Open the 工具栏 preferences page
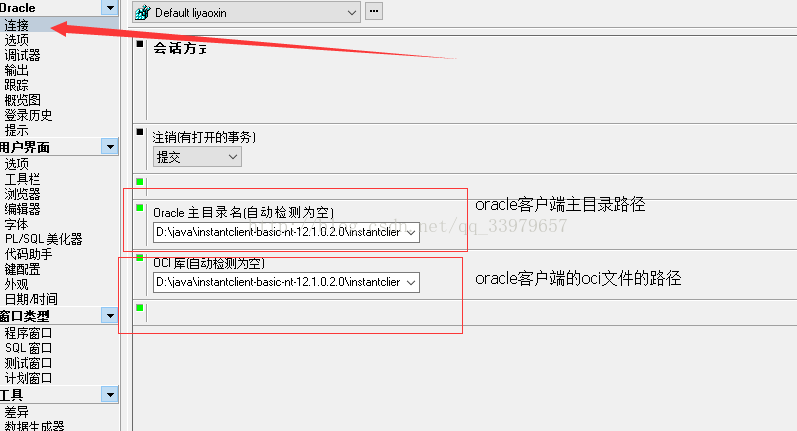 click(x=22, y=179)
